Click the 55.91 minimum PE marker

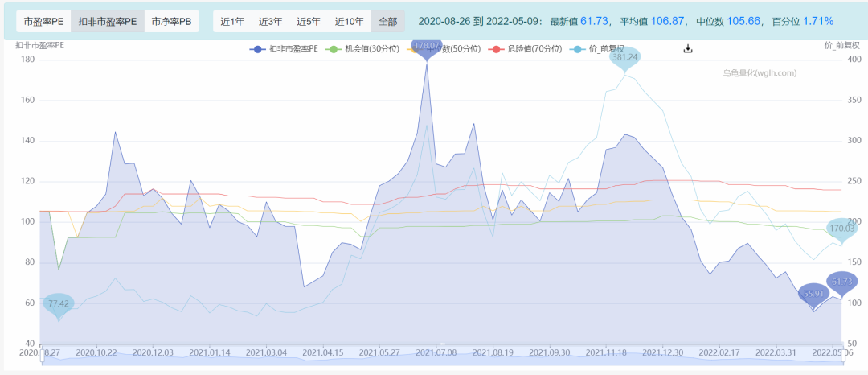click(x=813, y=295)
